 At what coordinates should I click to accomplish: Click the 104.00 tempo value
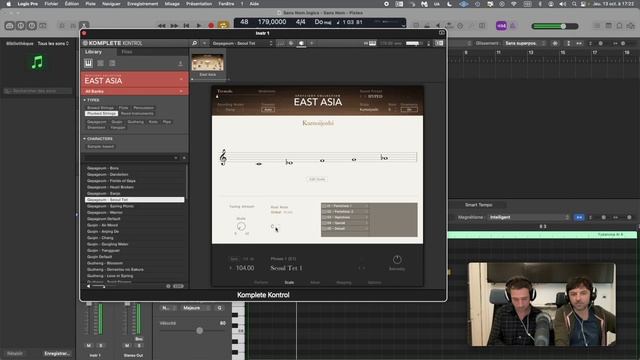point(245,268)
